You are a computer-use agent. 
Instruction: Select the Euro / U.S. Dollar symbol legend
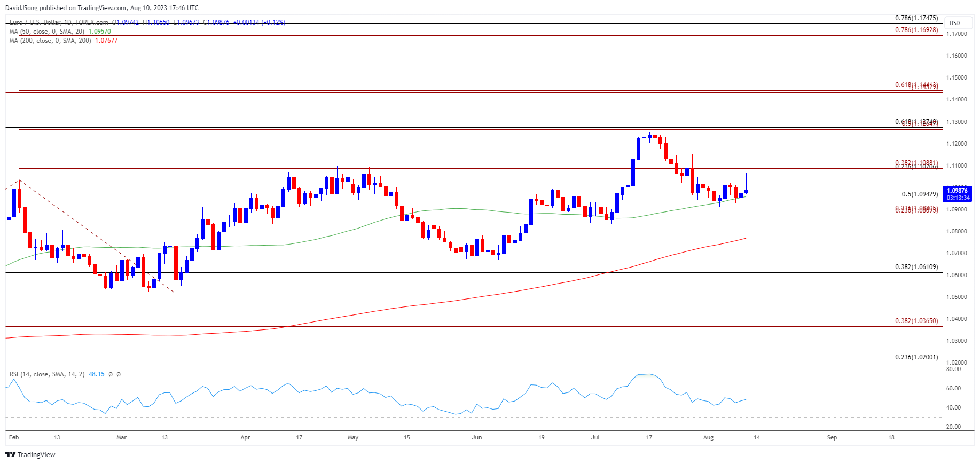click(x=59, y=22)
